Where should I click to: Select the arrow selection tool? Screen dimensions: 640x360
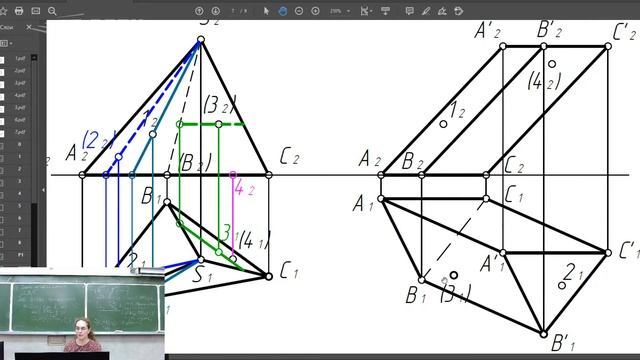pos(266,11)
